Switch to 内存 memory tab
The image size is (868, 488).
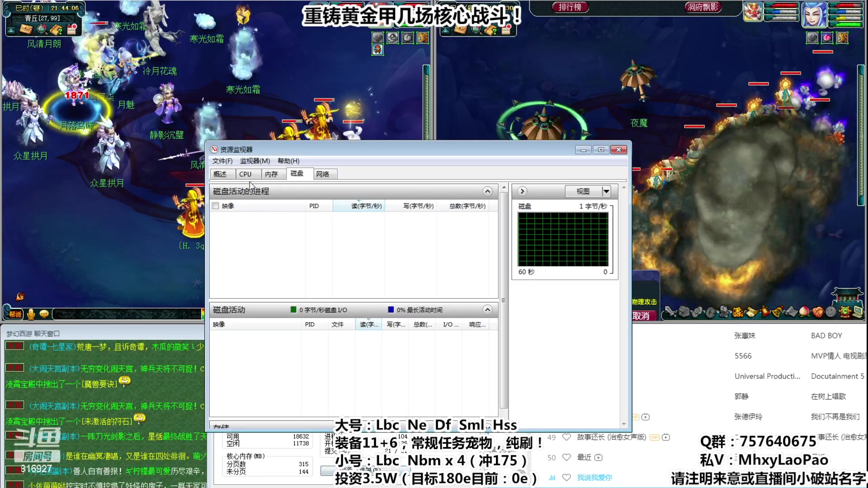tap(274, 174)
